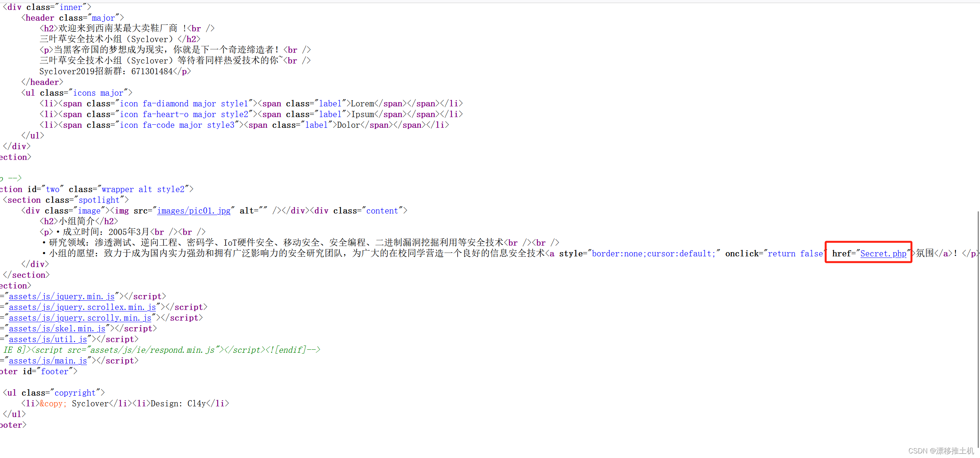Click the 'fa-heart-o' class attribute text
This screenshot has height=458, width=980.
165,114
